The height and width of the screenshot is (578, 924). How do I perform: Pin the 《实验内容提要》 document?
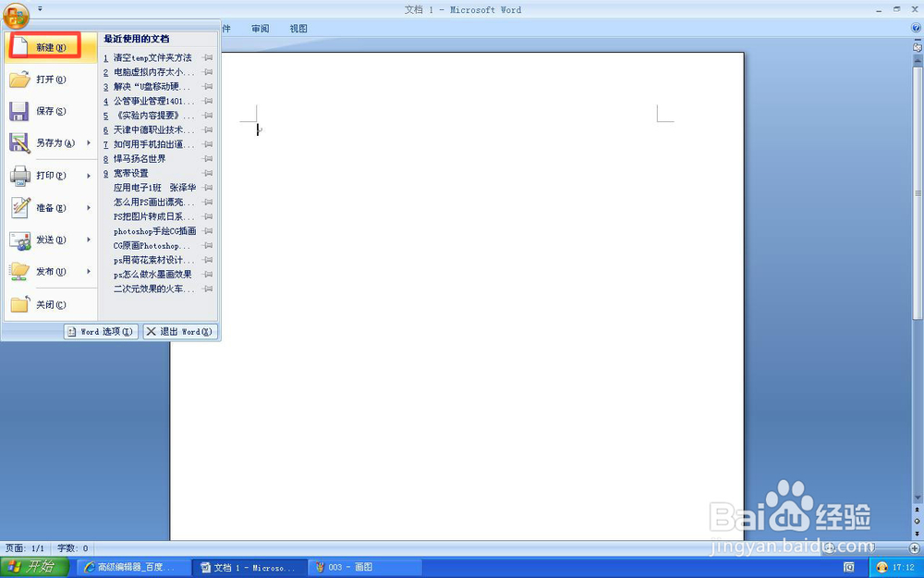click(x=207, y=116)
